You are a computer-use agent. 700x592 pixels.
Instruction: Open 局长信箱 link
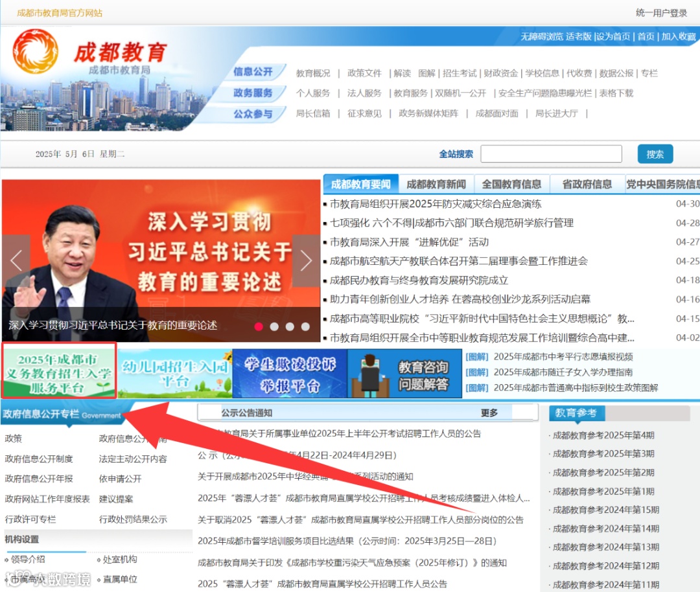coord(313,113)
